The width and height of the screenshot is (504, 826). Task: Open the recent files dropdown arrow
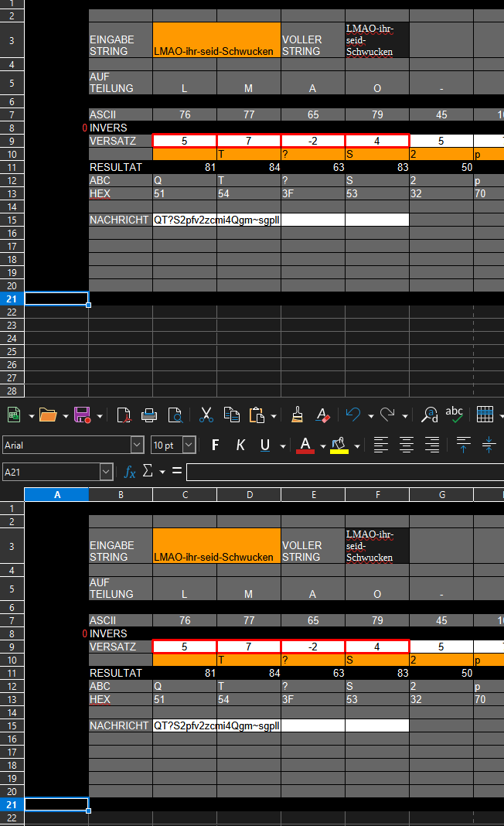[65, 416]
